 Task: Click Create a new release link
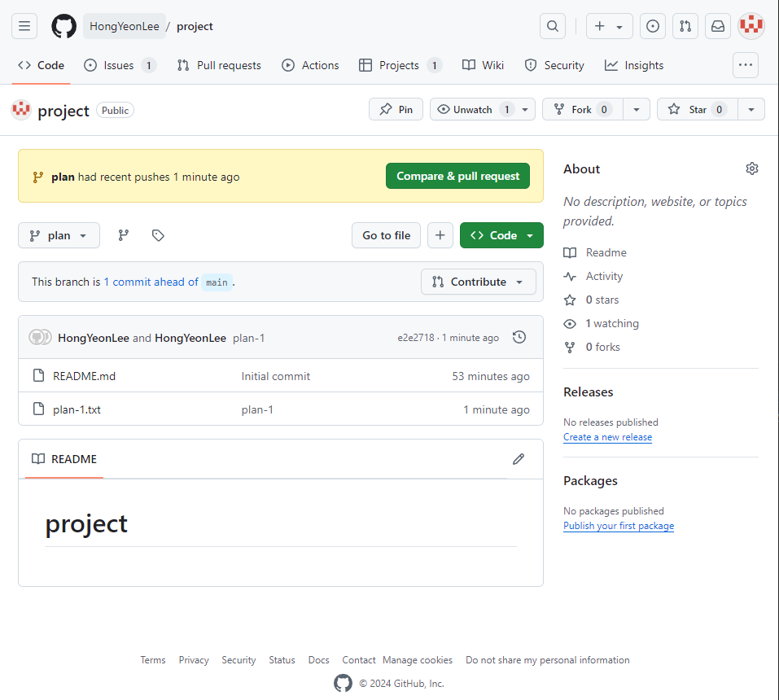607,437
